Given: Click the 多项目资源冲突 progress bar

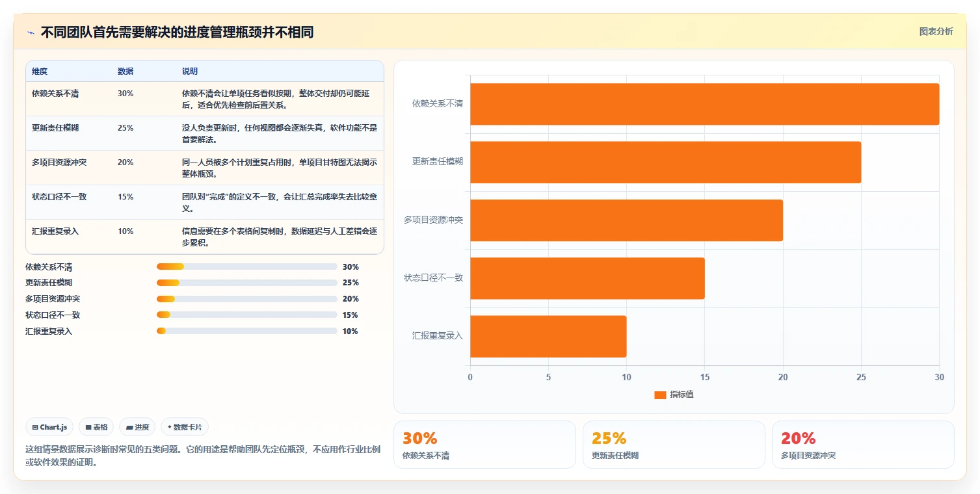Looking at the screenshot, I should (x=247, y=299).
